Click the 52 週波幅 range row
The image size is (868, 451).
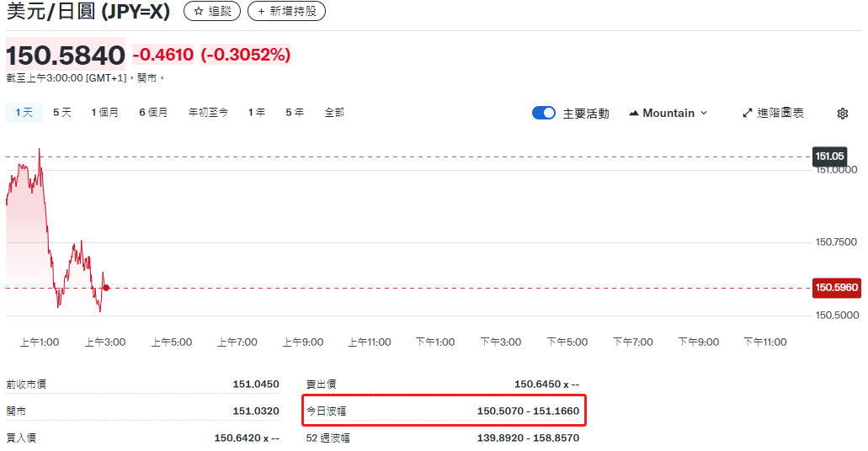tap(443, 438)
